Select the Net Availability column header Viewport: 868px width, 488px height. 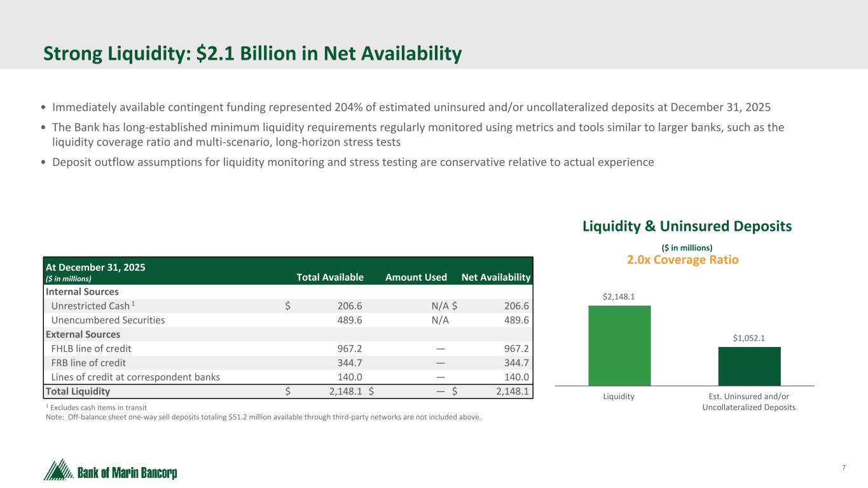pos(496,277)
